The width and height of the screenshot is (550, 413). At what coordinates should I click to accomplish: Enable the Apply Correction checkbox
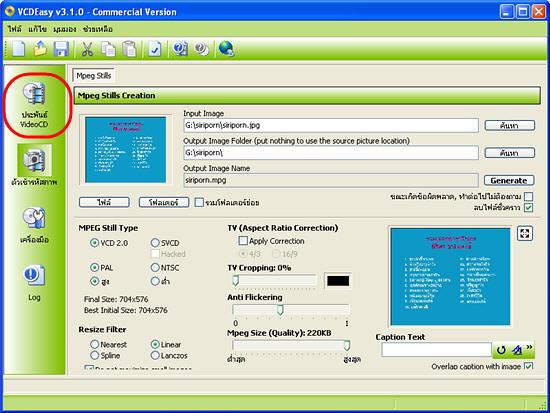click(x=243, y=241)
